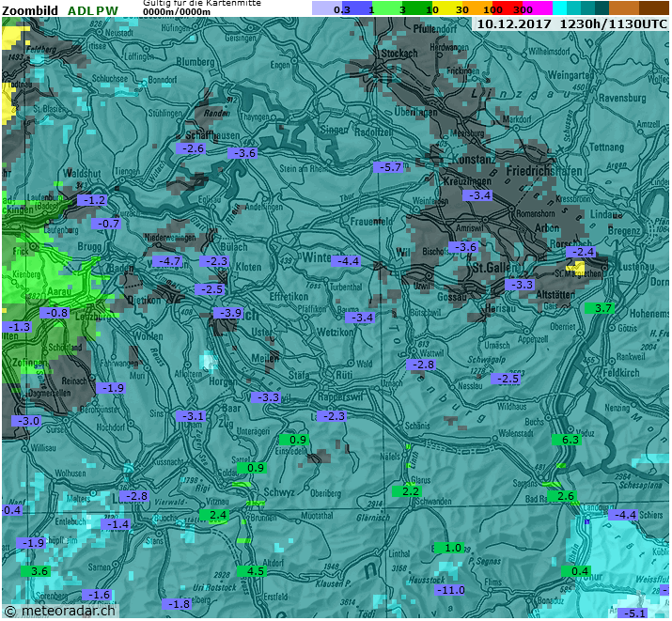This screenshot has height=621, width=672.
Task: Click the -5.7 temperature label
Action: (x=388, y=167)
